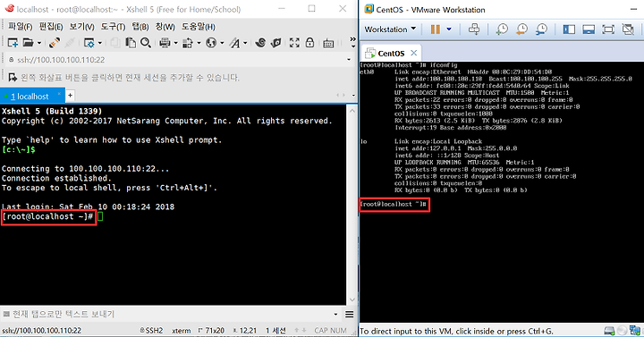Viewport: 644px width, 337px height.
Task: Toggle VMware thumbnail bar view icon
Action: (589, 29)
